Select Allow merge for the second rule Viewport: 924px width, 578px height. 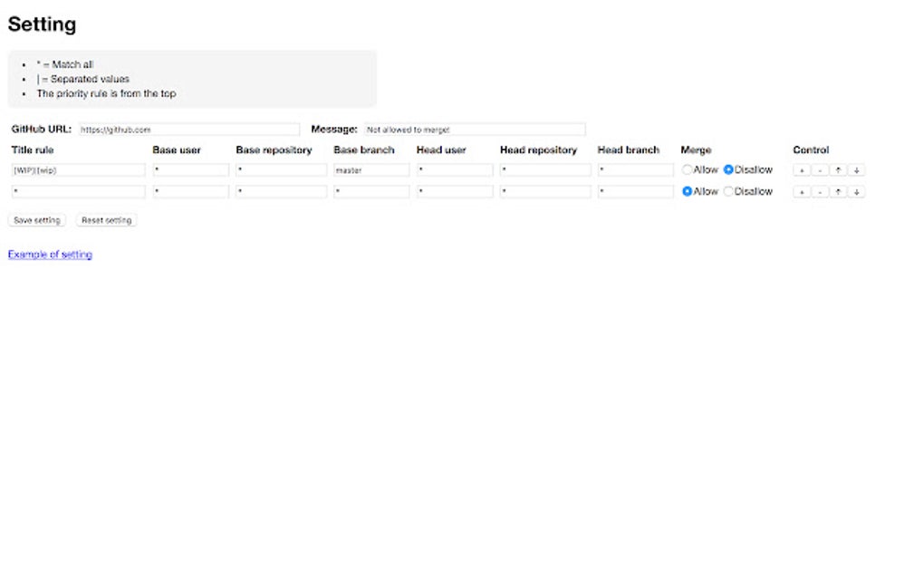coord(688,191)
